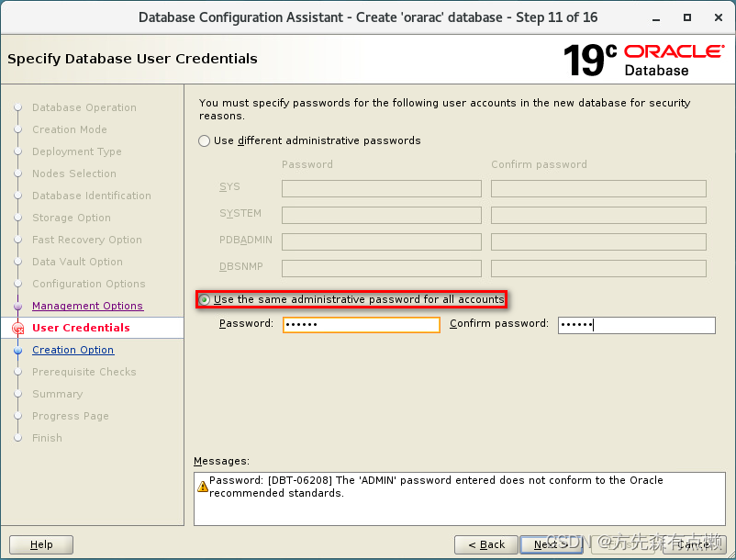This screenshot has height=560, width=736.
Task: Maximize the Database Configuration Assistant window
Action: [687, 17]
